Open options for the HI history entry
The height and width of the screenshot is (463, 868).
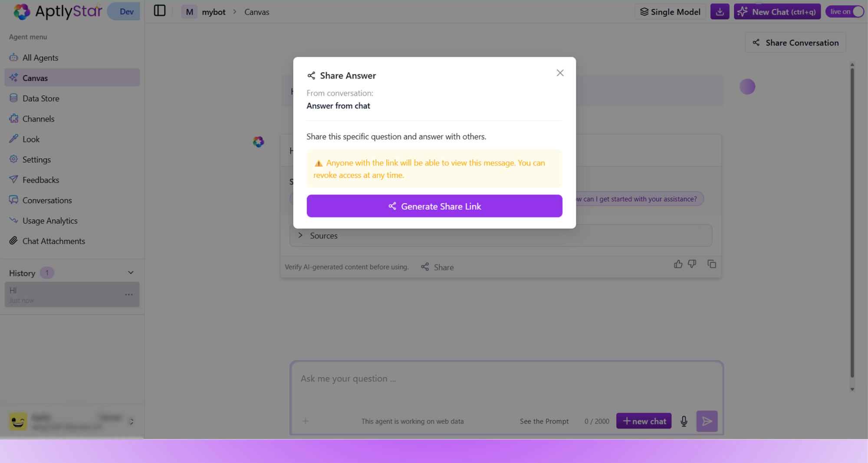coord(128,294)
